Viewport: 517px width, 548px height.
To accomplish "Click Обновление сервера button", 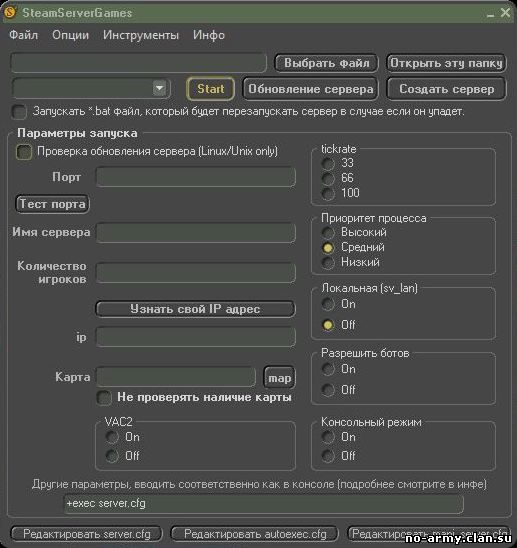I will click(x=310, y=89).
